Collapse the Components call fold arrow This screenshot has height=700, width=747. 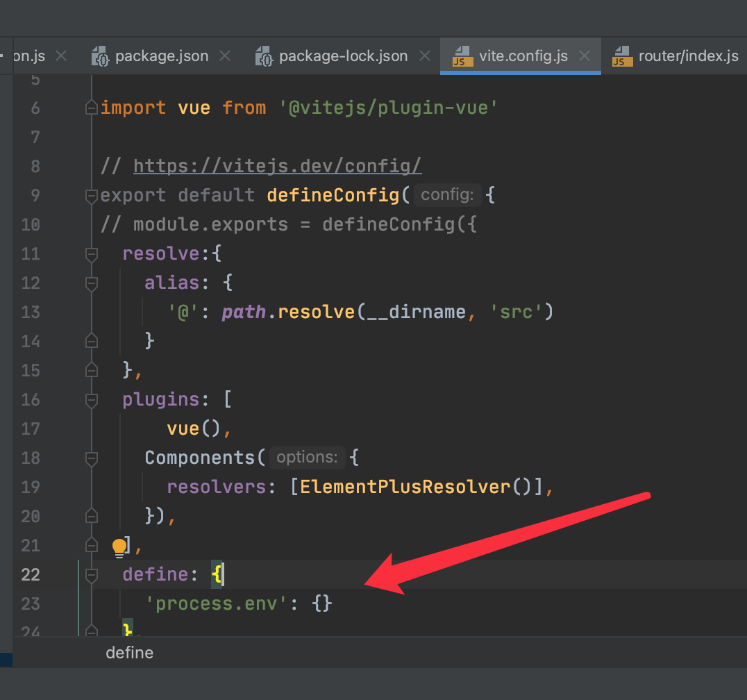tap(91, 458)
